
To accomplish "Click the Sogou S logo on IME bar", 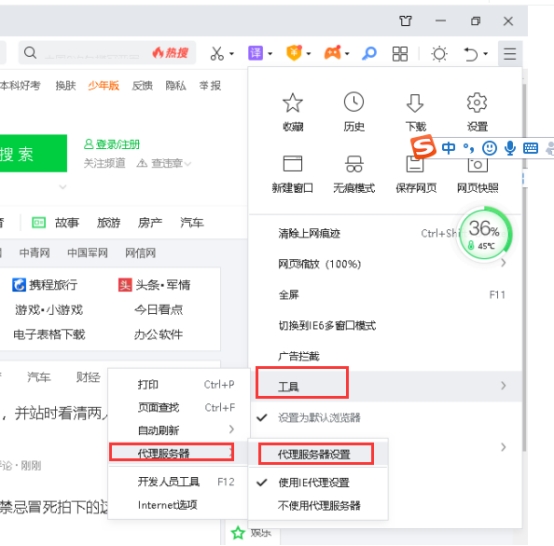I will click(423, 146).
